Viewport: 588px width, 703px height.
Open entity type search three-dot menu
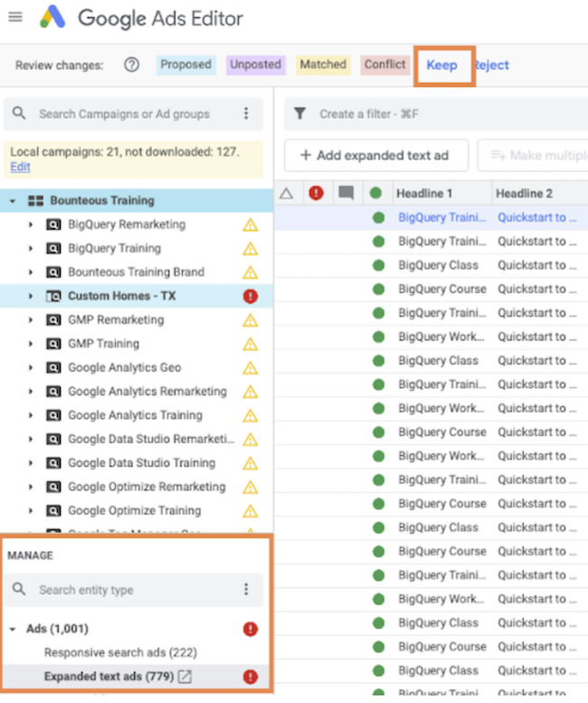tap(246, 589)
